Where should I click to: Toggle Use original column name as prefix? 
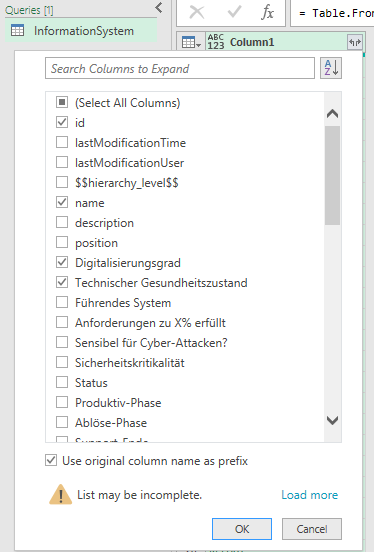pos(51,460)
